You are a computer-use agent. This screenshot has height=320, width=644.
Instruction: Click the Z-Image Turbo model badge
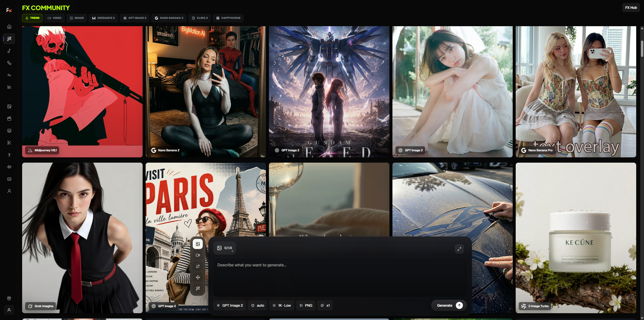click(535, 306)
